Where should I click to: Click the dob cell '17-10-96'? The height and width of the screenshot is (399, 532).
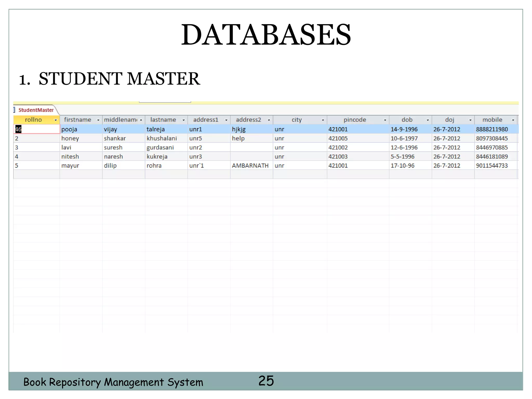click(x=410, y=165)
